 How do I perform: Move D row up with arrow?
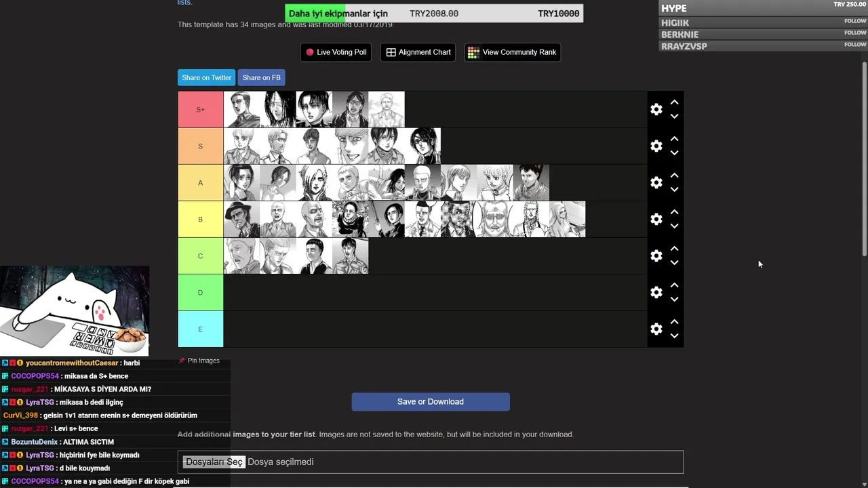674,285
